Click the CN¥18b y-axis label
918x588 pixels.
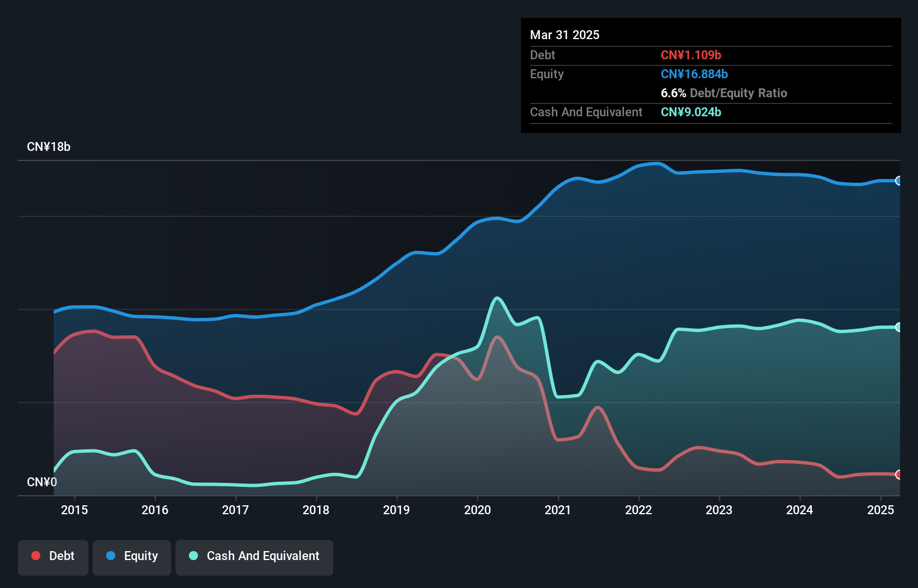pos(49,147)
